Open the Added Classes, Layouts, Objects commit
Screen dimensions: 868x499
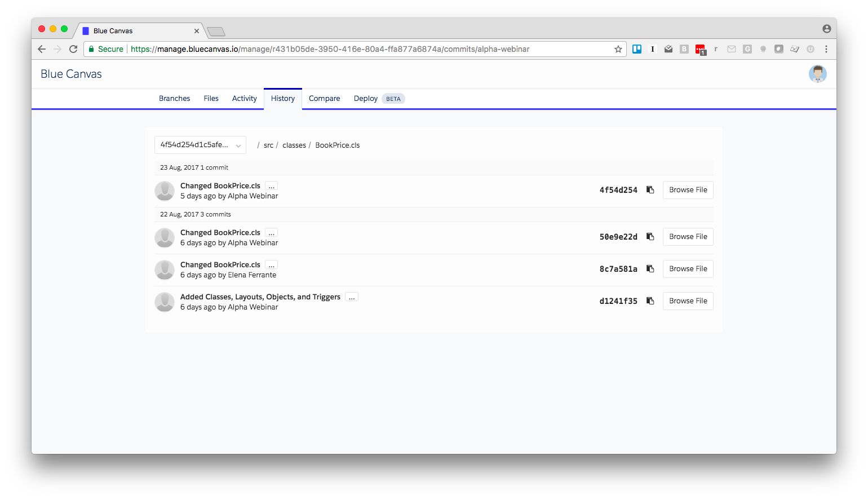tap(260, 297)
